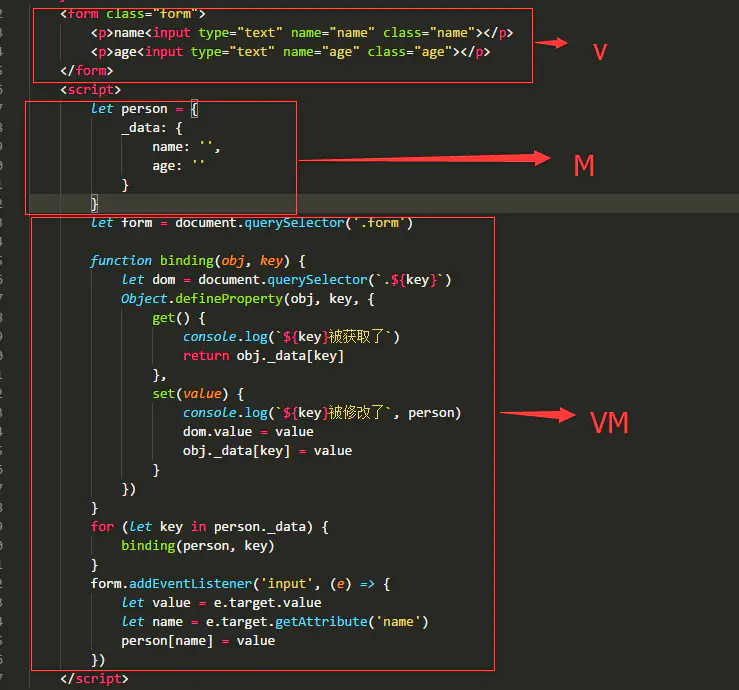Click the 'let dom = document.querySelector' line
Viewport: 739px width, 690px height.
pos(287,280)
